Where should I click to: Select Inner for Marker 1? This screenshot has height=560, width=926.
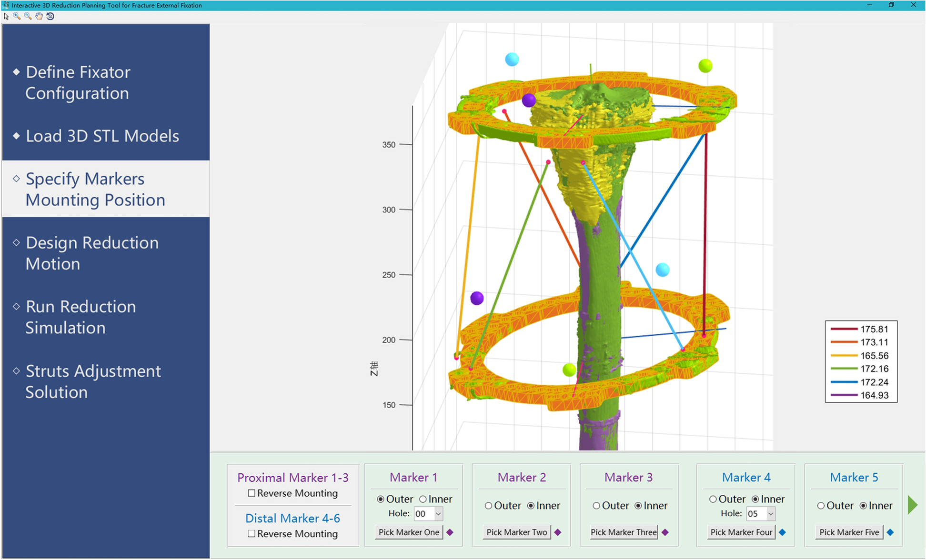[x=423, y=499]
